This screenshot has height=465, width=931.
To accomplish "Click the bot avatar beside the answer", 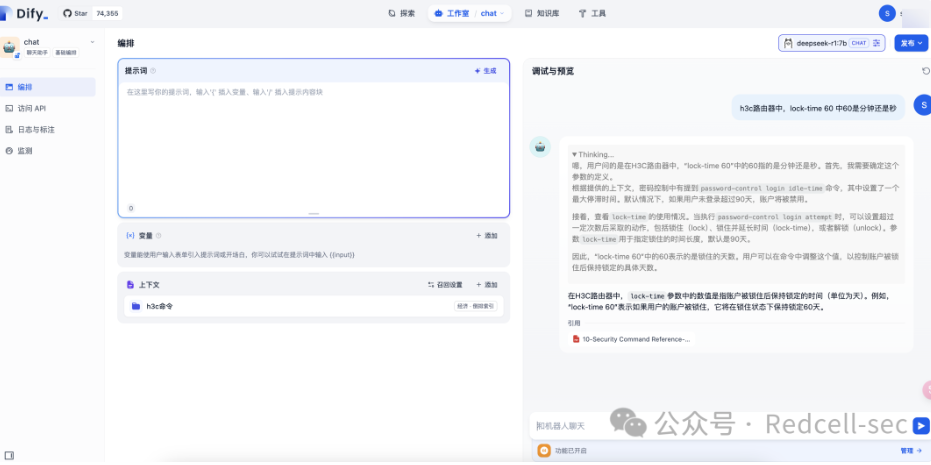I will click(540, 147).
